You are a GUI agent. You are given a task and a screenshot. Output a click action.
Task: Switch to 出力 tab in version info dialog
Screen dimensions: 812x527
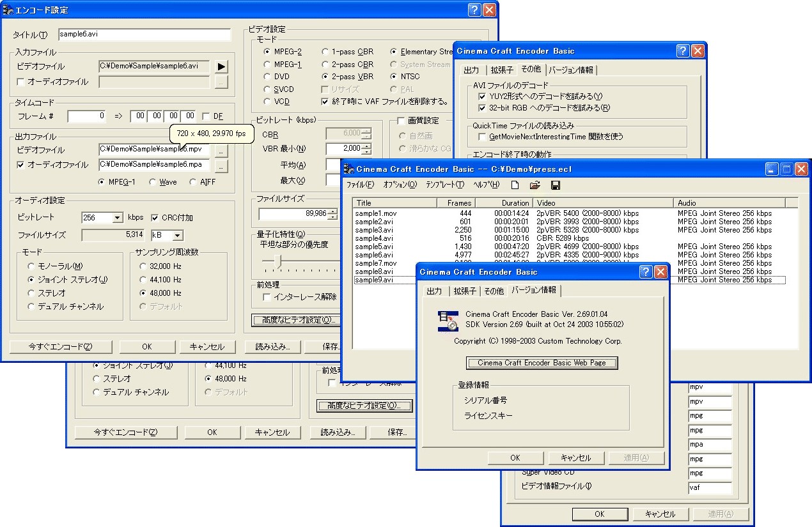[434, 291]
